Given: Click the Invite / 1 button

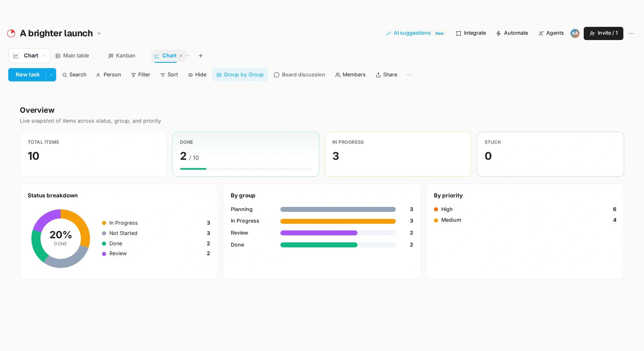Looking at the screenshot, I should pos(604,33).
